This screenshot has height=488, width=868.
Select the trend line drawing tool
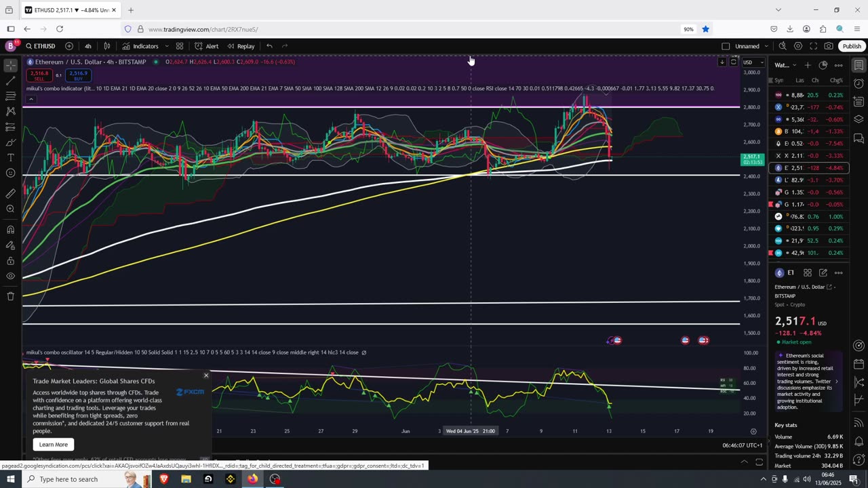click(x=10, y=81)
